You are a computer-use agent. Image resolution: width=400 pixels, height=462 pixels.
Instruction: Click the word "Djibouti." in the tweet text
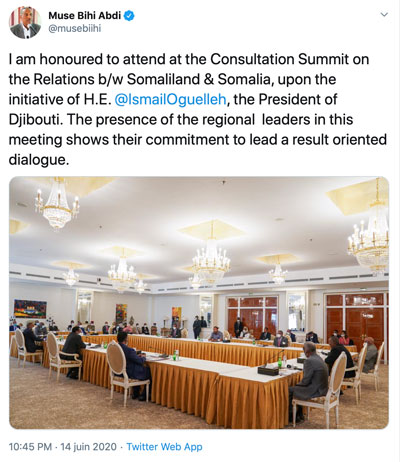36,119
